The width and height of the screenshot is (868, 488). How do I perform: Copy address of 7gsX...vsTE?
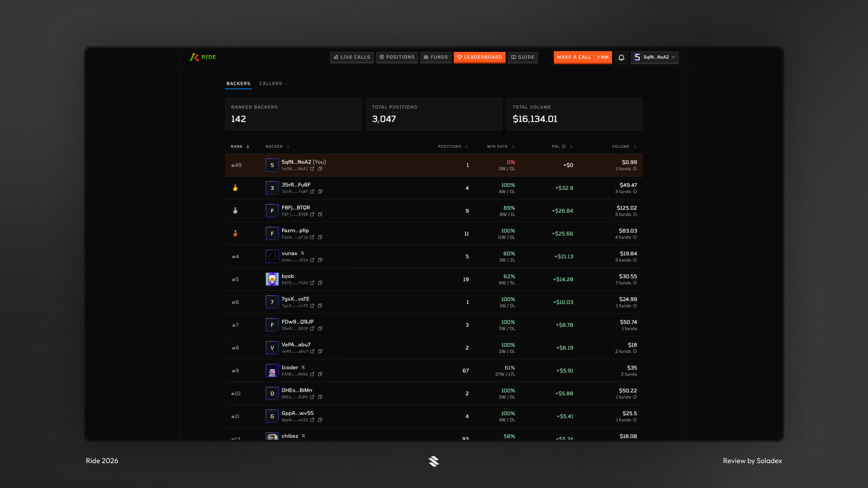[x=320, y=306]
